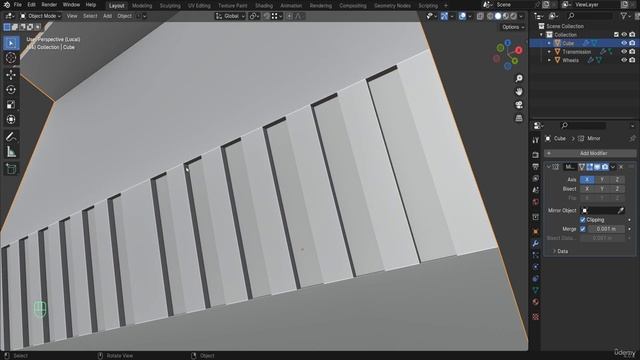Image resolution: width=640 pixels, height=360 pixels.
Task: Open the Edit menu
Action: pyautogui.click(x=31, y=5)
